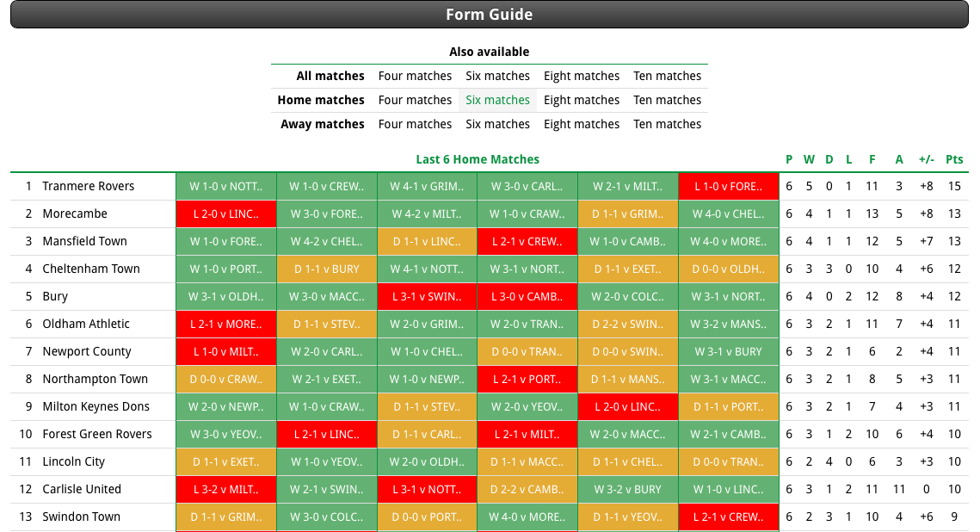
Task: Open Away matches Six matches form guide
Action: [497, 125]
